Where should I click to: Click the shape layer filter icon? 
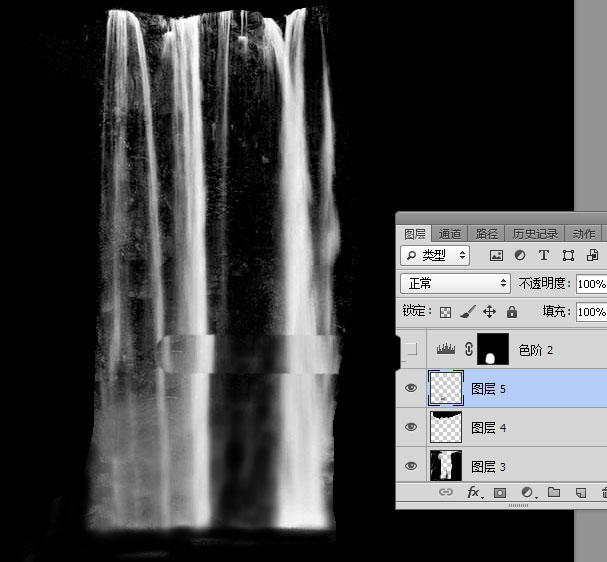(x=568, y=256)
